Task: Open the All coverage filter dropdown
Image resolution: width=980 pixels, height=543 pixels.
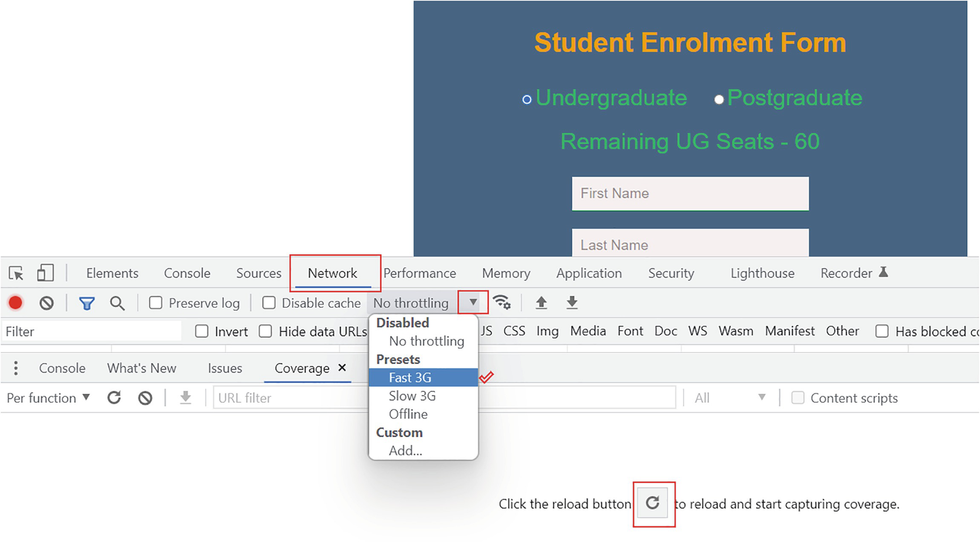Action: [x=730, y=398]
